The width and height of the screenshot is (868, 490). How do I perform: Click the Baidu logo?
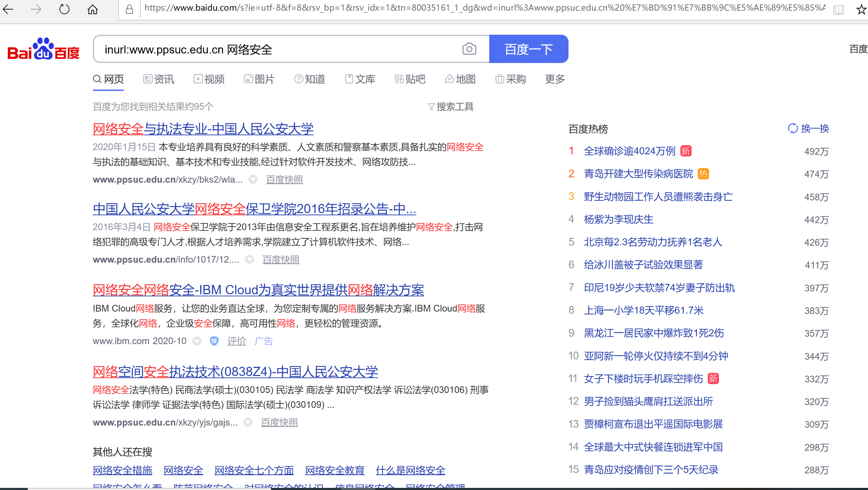coord(43,49)
